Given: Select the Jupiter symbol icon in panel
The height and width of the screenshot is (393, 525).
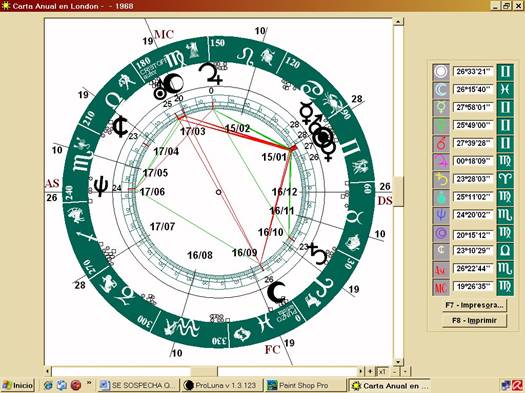Looking at the screenshot, I should pyautogui.click(x=441, y=162).
